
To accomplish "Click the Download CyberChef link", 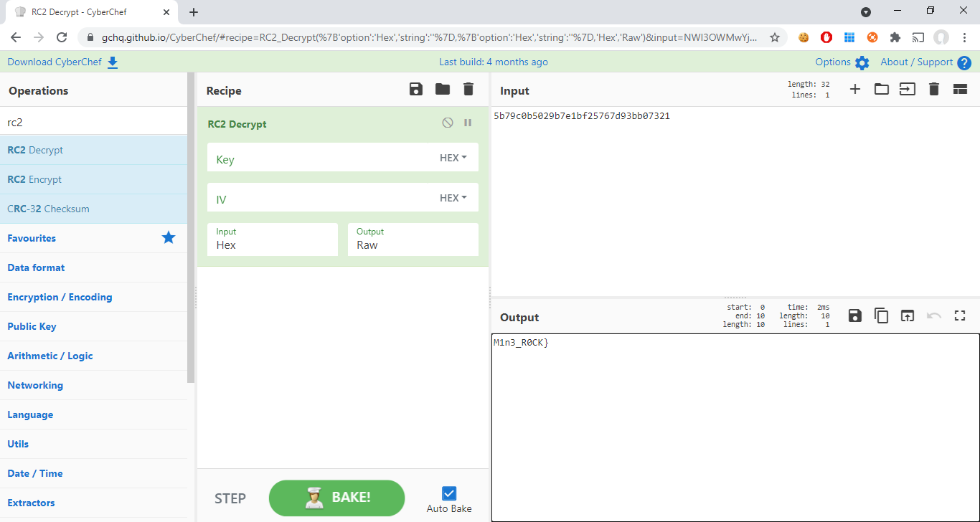I will (x=55, y=62).
